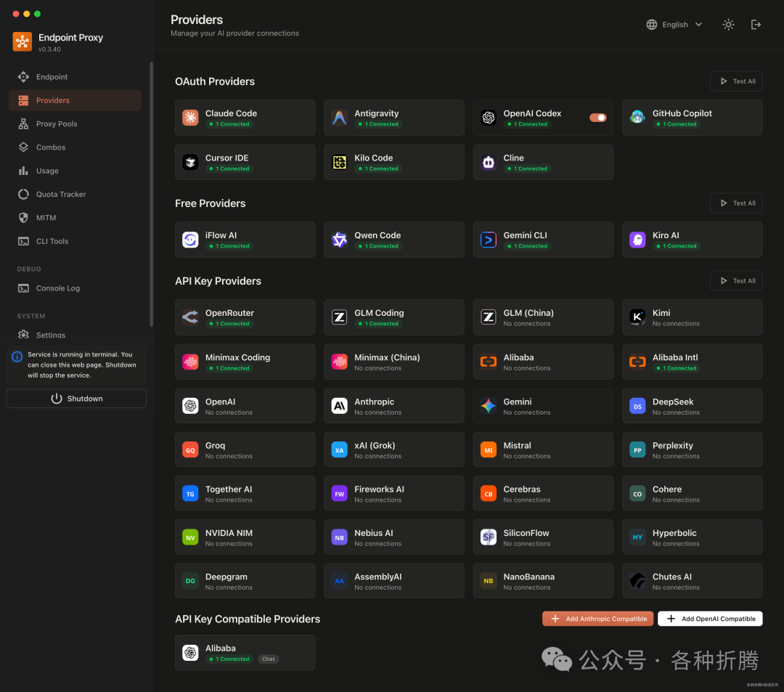Open CLI Tools in sidebar
Image resolution: width=784 pixels, height=692 pixels.
point(75,241)
